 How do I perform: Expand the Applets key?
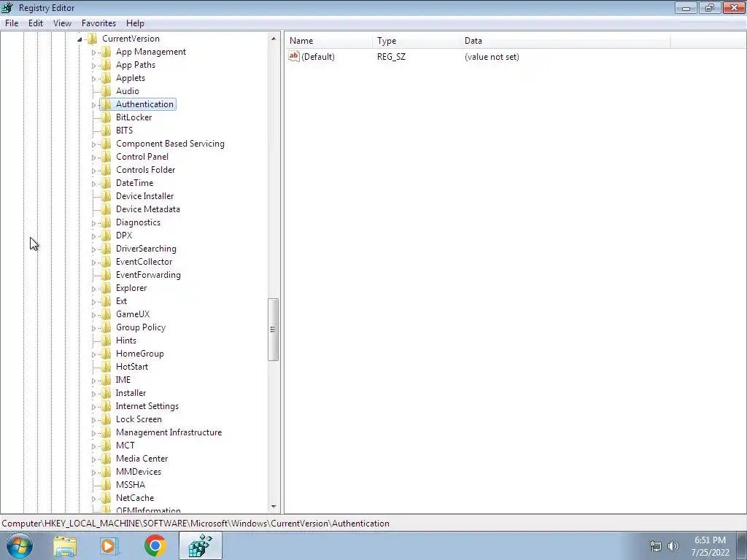tap(93, 79)
